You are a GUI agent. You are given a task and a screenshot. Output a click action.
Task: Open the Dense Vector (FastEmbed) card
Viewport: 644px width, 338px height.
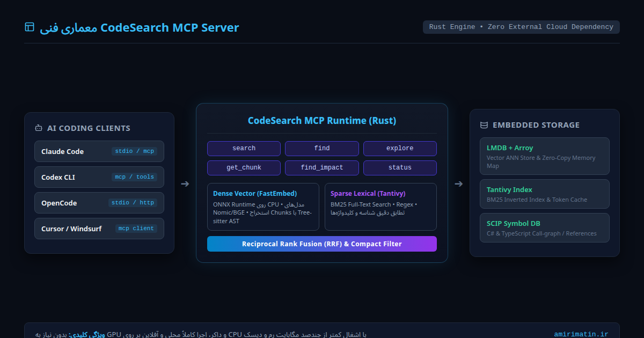click(x=263, y=207)
